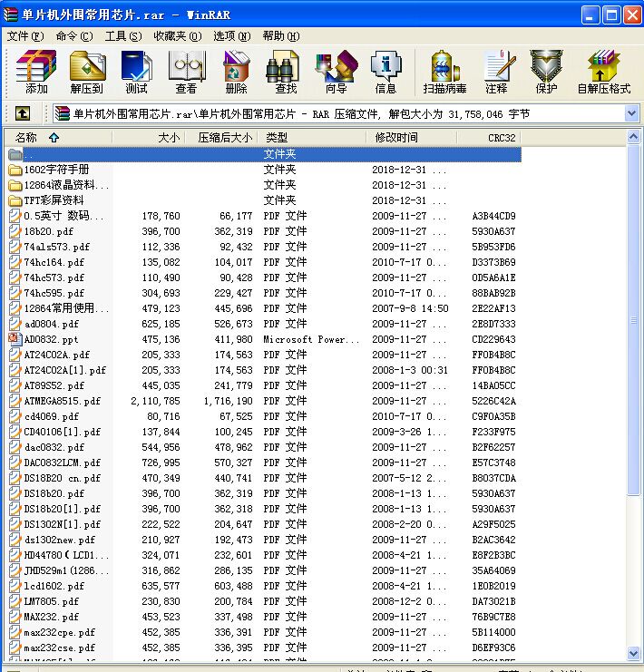The width and height of the screenshot is (644, 672).
Task: Click the vertical scrollbar down arrow
Action: point(633,653)
